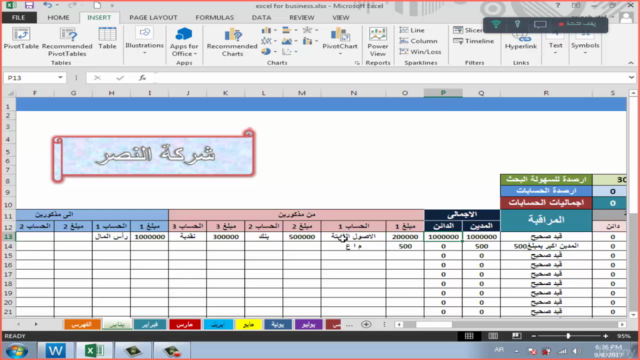Screen dimensions: 640x360
Task: Switch to Normal view
Action: (x=469, y=336)
